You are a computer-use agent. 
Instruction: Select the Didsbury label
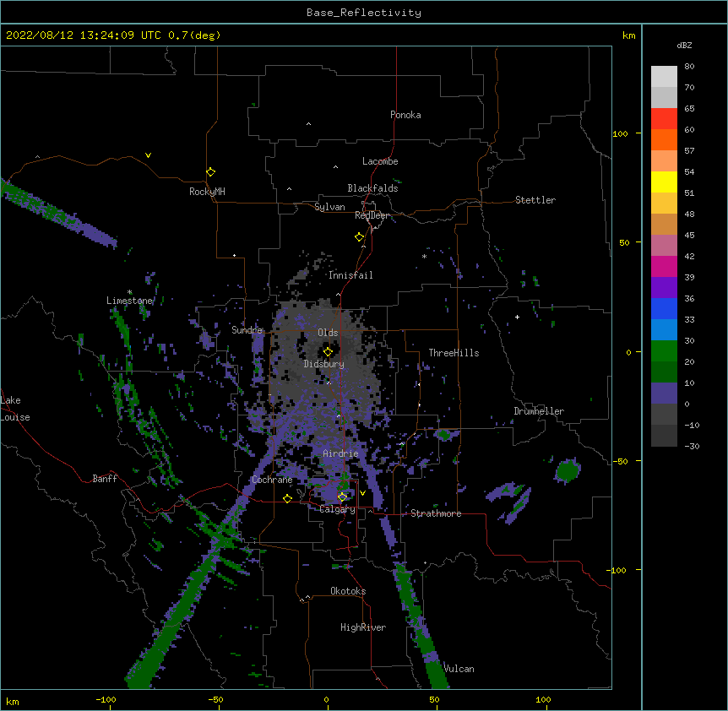(324, 364)
